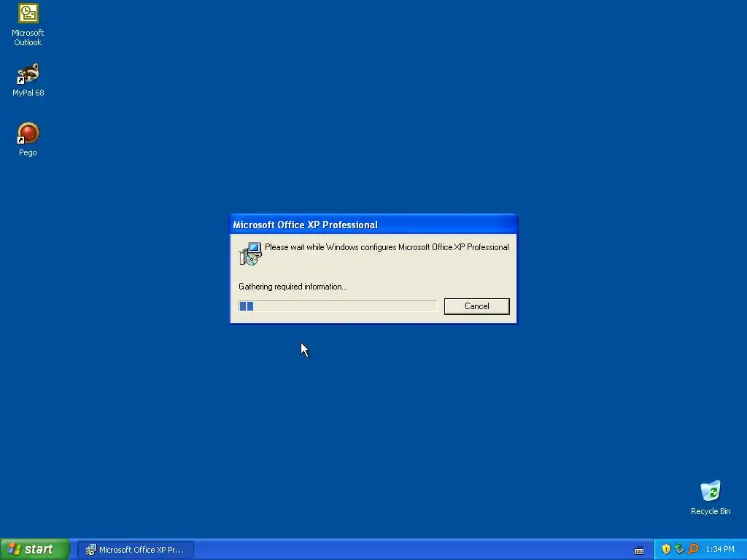
Task: Select the MyPal 68 desktop shortcut
Action: coord(28,80)
